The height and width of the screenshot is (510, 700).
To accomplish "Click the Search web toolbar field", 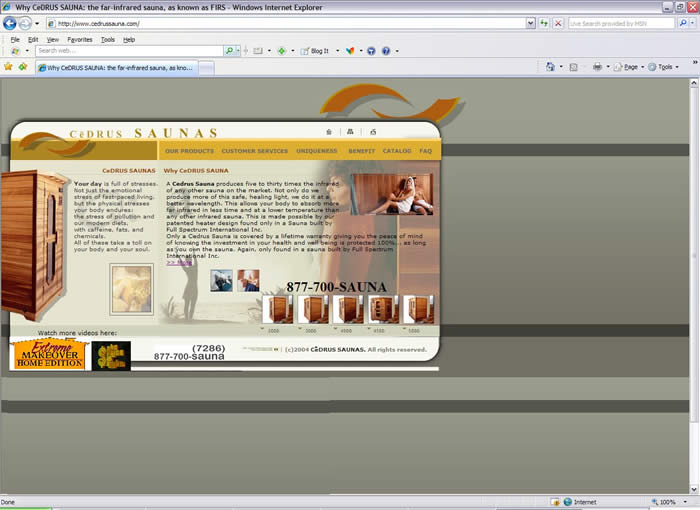I will [x=129, y=51].
